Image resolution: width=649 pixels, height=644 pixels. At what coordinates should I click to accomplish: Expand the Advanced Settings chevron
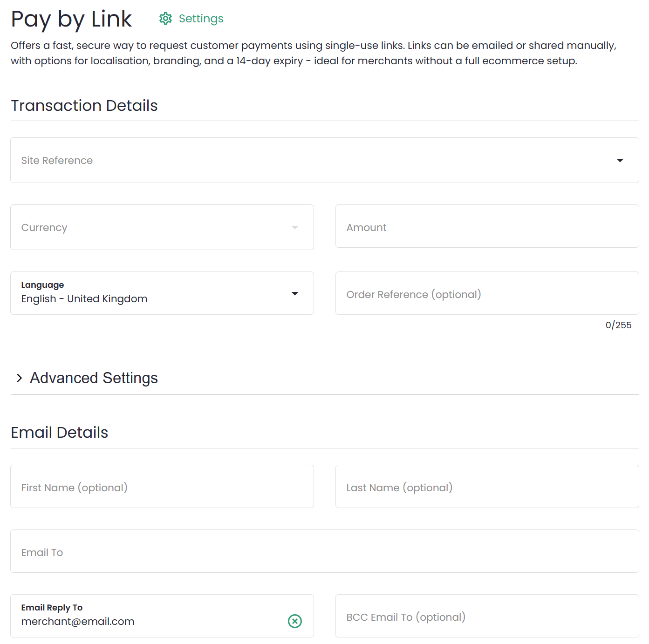[x=19, y=378]
